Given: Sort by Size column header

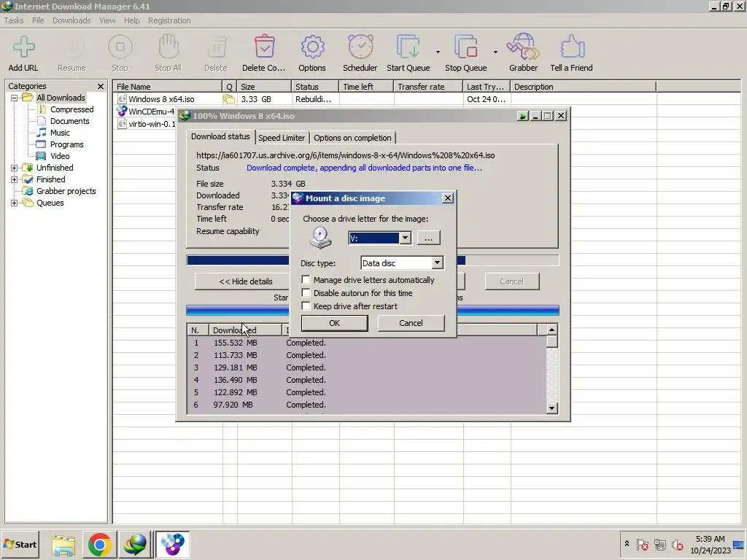Looking at the screenshot, I should pyautogui.click(x=264, y=87).
